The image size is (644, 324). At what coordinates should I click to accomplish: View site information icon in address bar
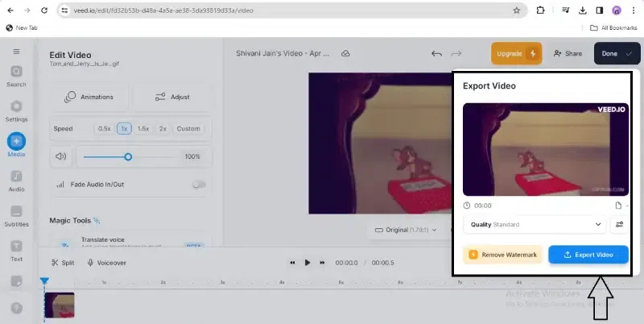(64, 10)
